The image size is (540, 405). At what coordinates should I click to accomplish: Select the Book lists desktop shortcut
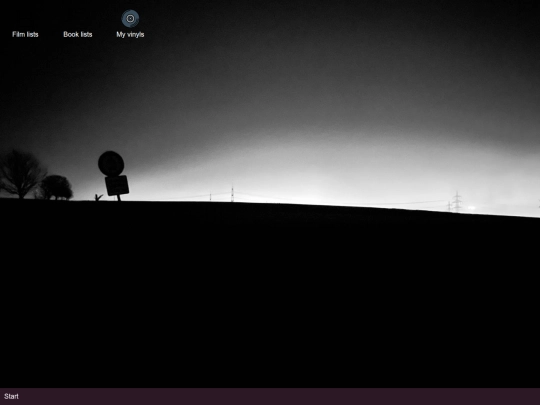point(78,34)
